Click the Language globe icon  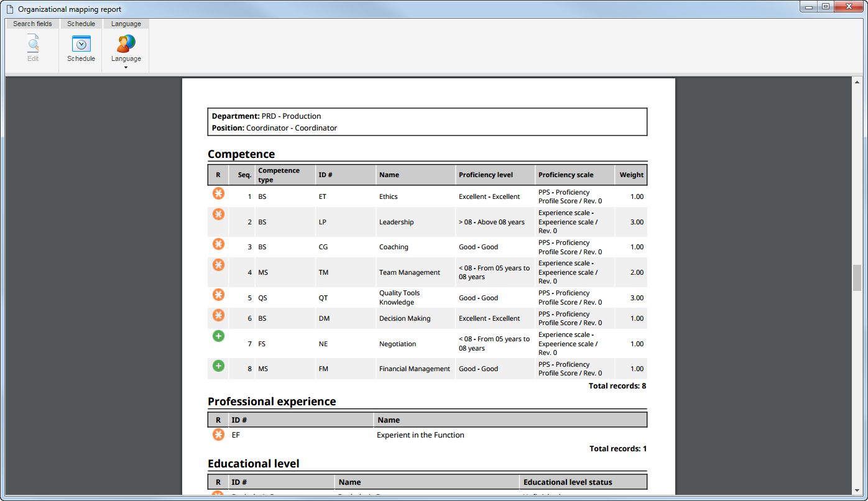pyautogui.click(x=126, y=44)
